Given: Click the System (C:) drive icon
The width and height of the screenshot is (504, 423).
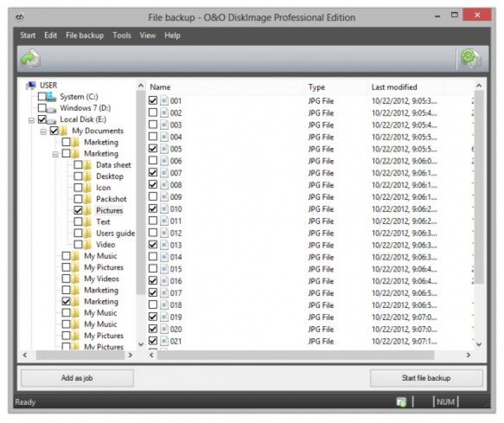Looking at the screenshot, I should [51, 96].
